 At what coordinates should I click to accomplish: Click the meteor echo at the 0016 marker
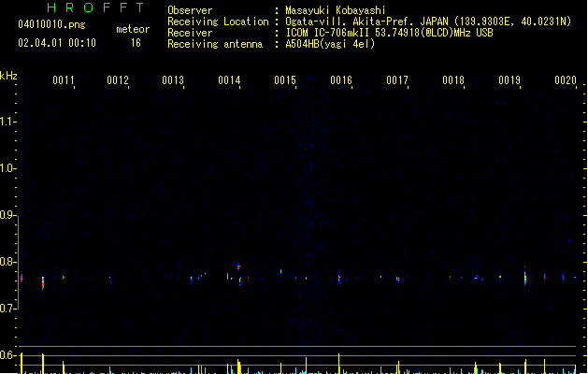coord(339,279)
